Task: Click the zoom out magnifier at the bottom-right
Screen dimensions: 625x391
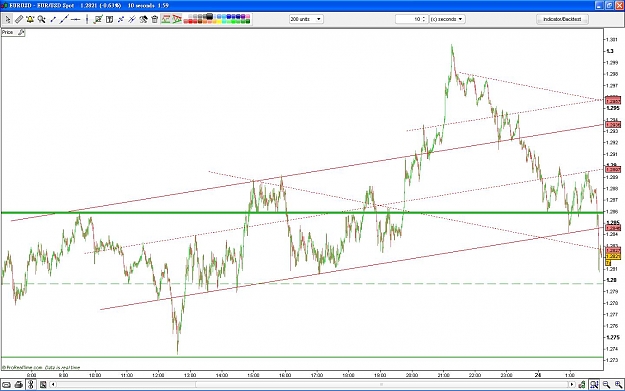Action: (x=606, y=385)
